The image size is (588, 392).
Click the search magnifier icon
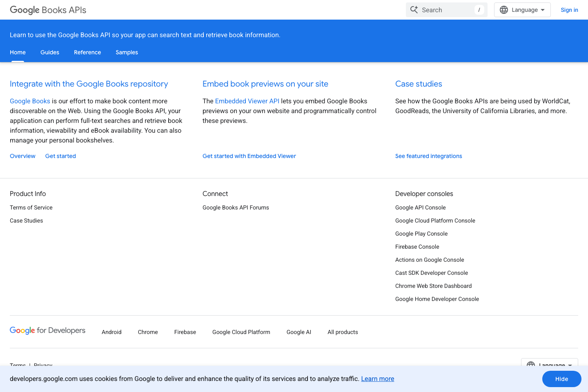414,9
